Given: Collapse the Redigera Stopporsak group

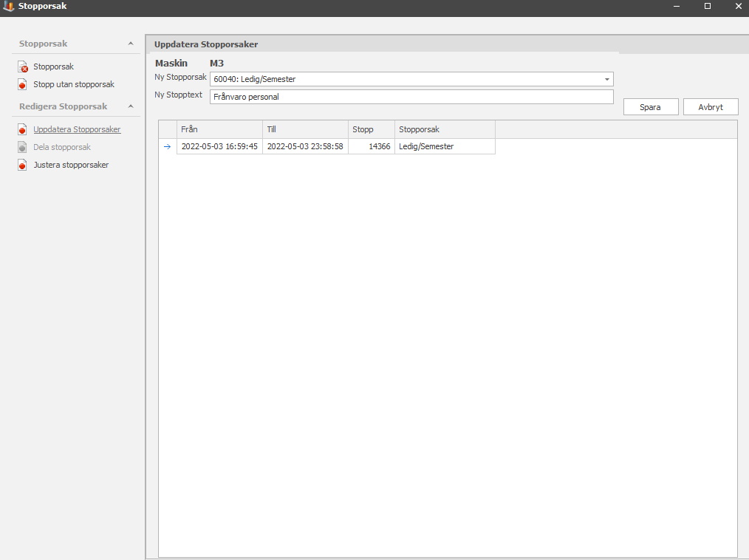Looking at the screenshot, I should pyautogui.click(x=131, y=106).
